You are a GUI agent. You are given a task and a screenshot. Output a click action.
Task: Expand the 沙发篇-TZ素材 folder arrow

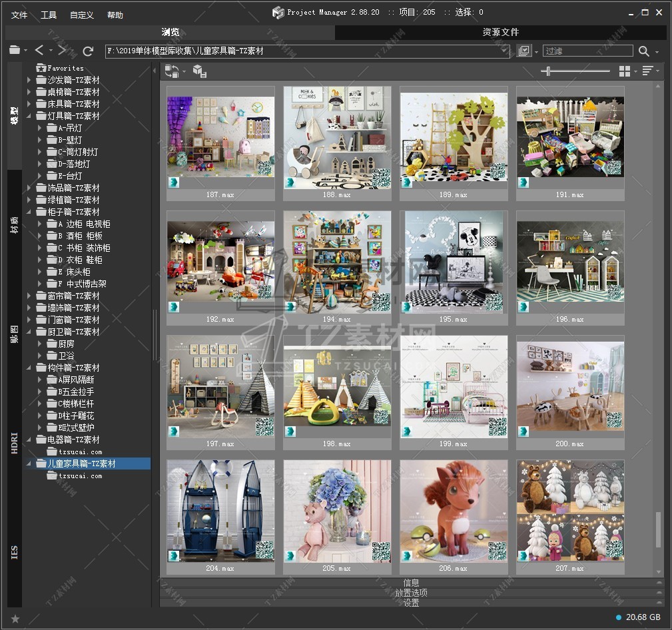[29, 80]
